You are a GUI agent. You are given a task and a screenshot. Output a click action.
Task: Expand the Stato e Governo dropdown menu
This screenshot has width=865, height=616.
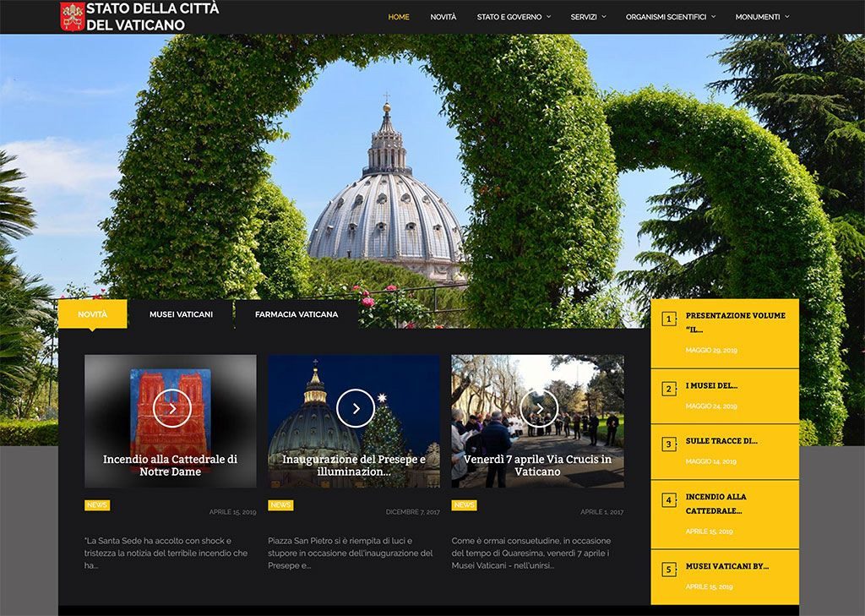tap(513, 17)
